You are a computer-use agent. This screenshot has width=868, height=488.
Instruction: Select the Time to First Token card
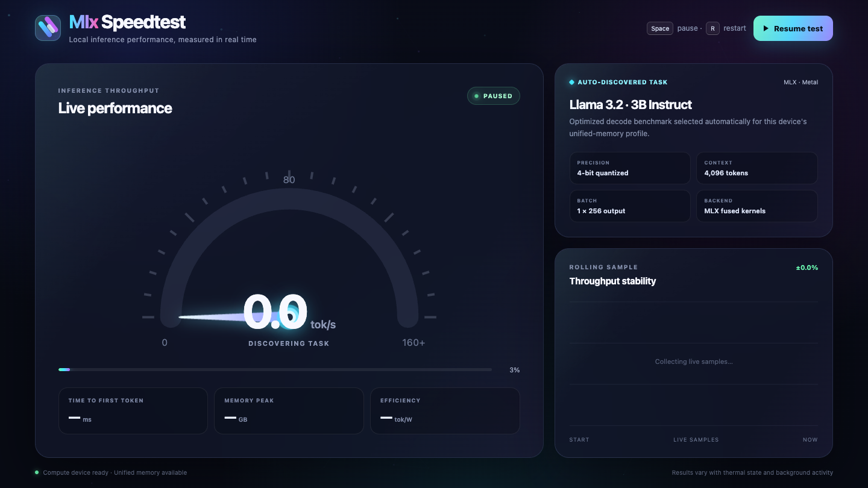(133, 411)
